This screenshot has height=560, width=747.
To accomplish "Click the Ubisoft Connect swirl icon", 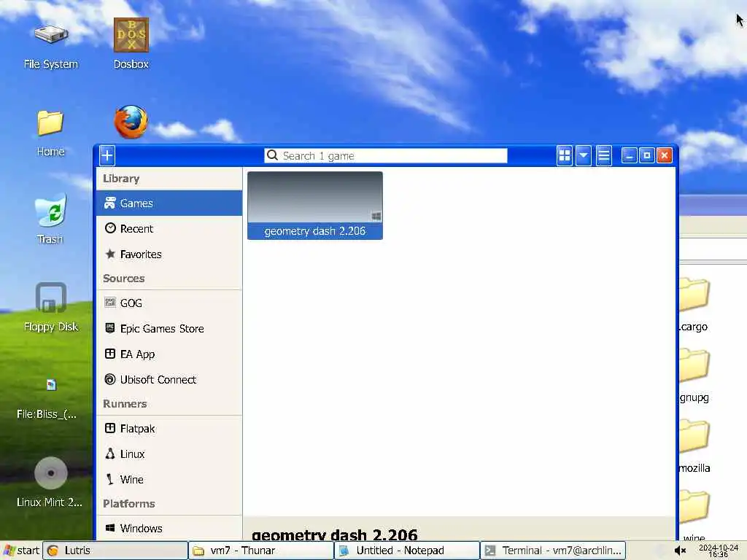I will [110, 379].
